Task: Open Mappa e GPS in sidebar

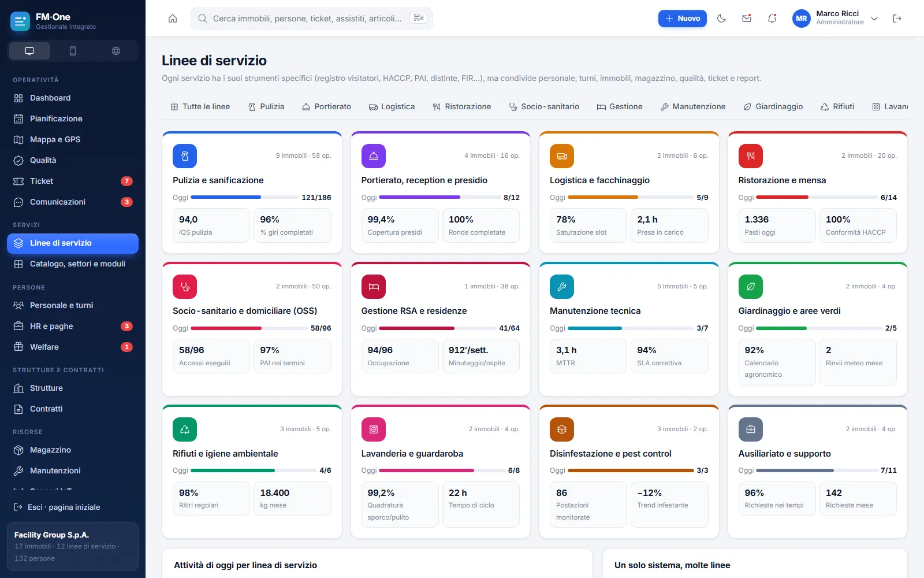Action: [73, 139]
